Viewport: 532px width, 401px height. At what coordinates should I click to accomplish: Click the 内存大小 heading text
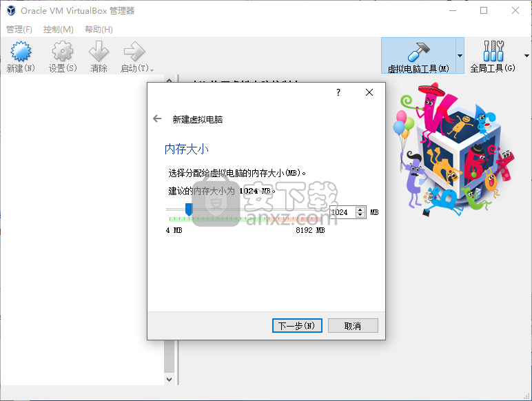coord(186,149)
